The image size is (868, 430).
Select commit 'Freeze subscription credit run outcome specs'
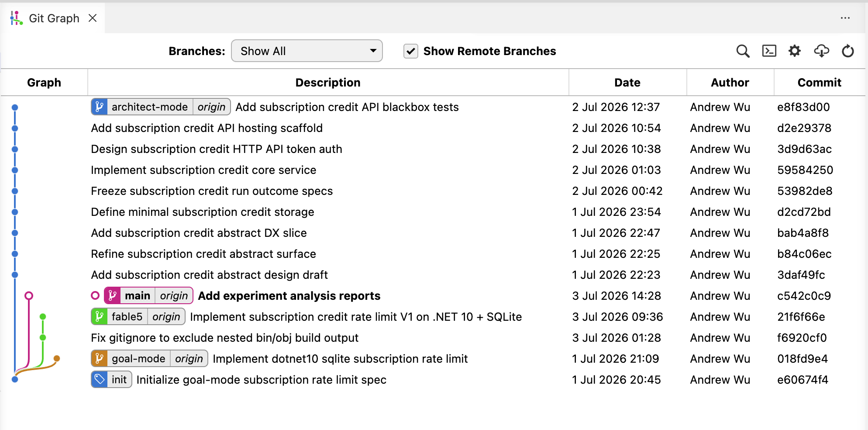[x=212, y=191]
